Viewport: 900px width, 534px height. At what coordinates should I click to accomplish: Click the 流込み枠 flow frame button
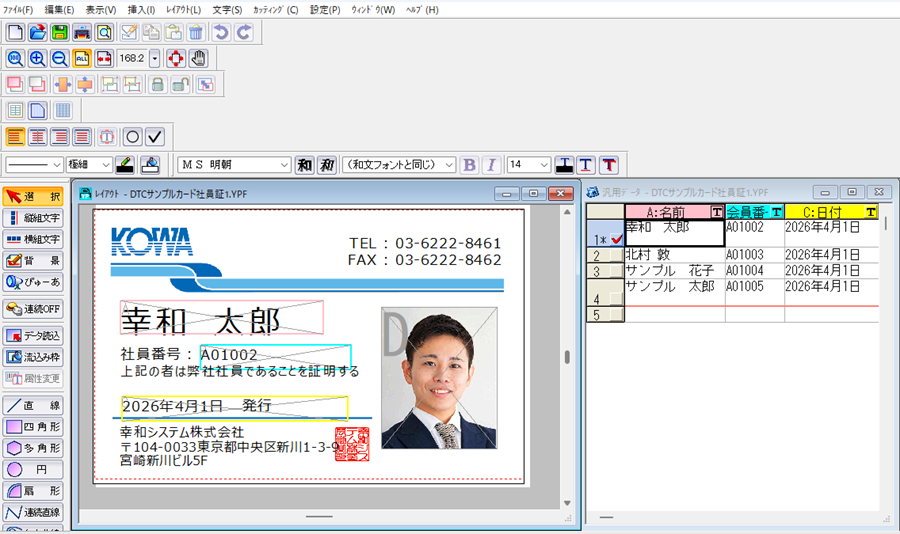[33, 357]
